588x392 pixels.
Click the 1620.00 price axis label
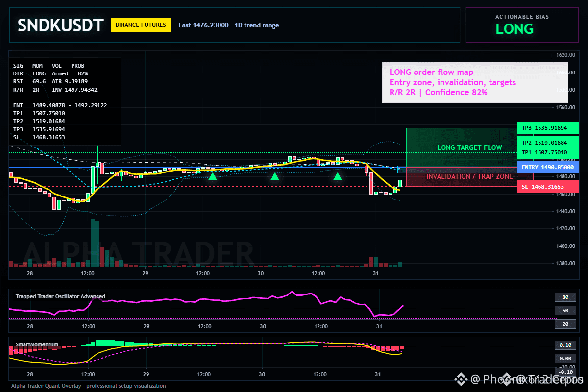[565, 55]
